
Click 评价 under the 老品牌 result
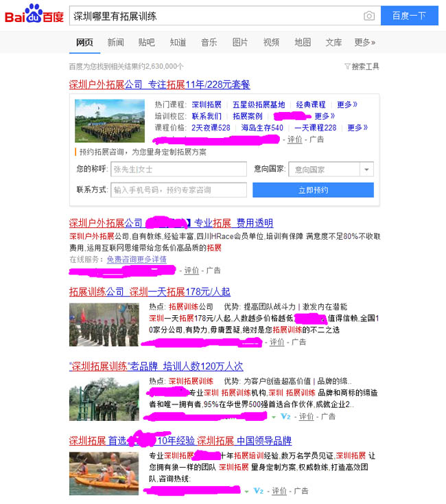coord(306,417)
